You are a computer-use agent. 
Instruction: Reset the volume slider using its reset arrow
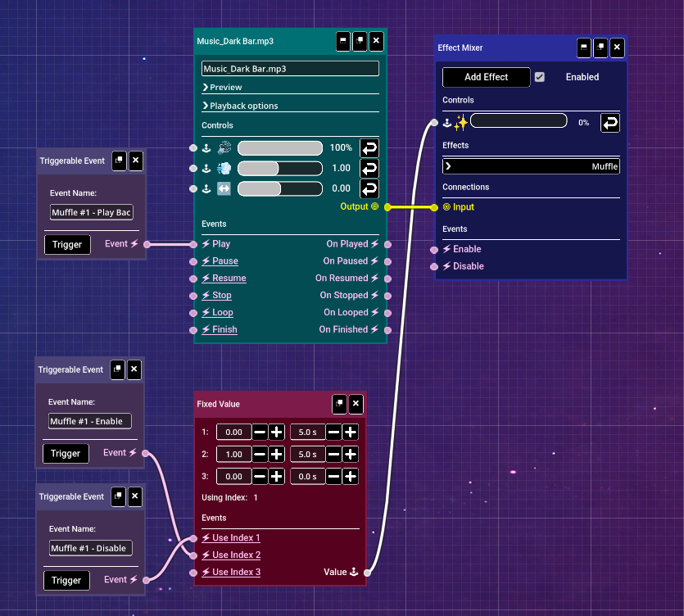[x=369, y=148]
